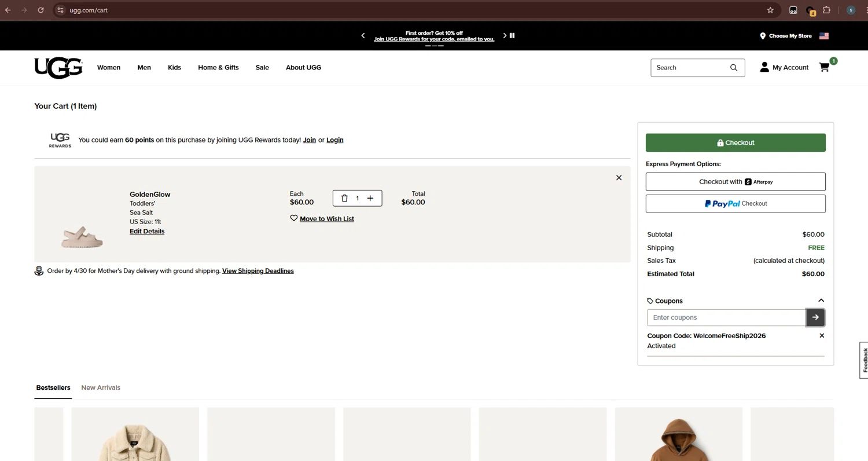This screenshot has height=461, width=868.
Task: Go back with browser back arrow
Action: [8, 10]
